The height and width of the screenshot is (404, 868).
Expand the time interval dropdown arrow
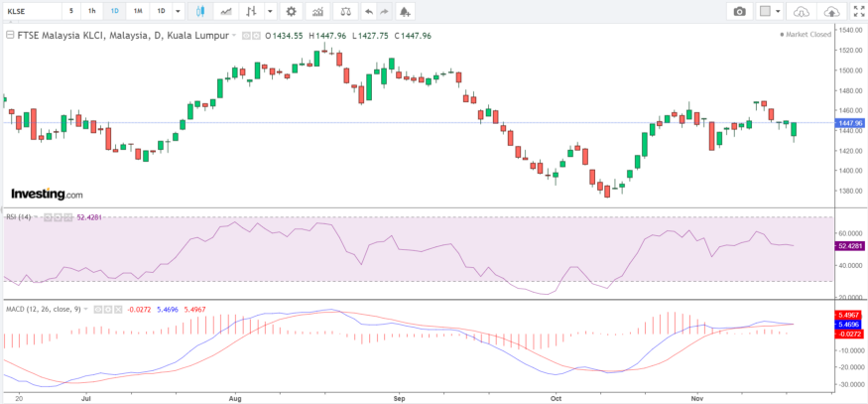point(178,11)
